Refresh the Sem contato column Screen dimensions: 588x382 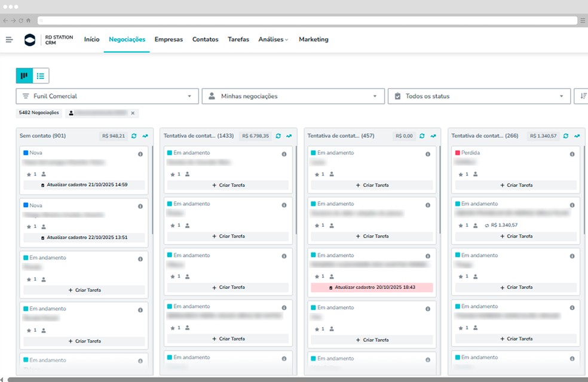[x=134, y=136]
